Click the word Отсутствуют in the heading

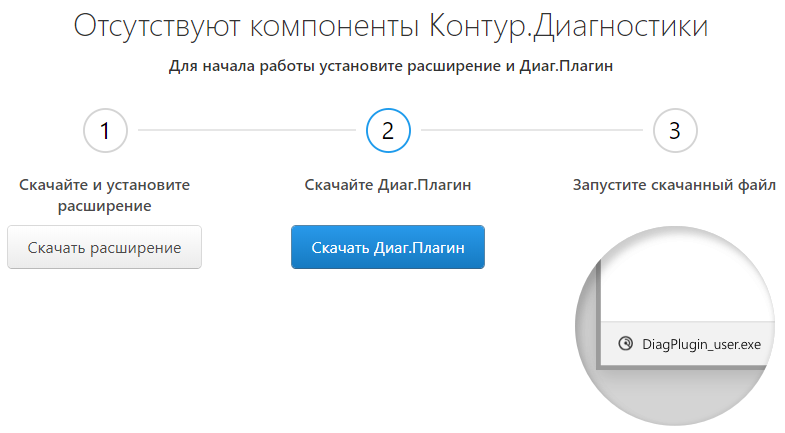coord(159,27)
